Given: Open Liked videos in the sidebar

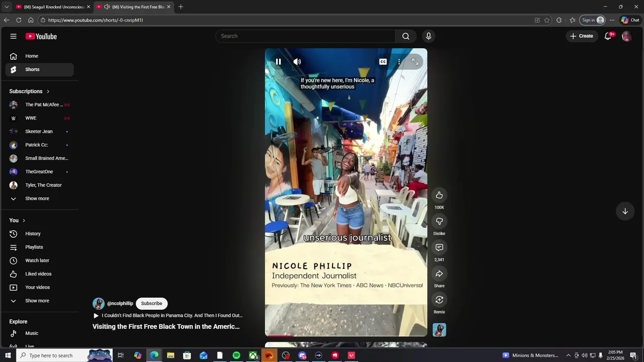Looking at the screenshot, I should coord(40,274).
